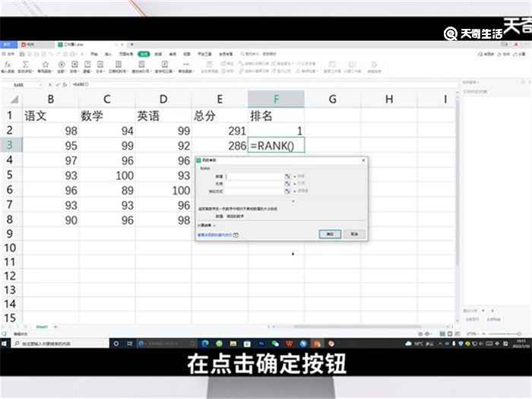532x399 pixels.
Task: Click the new tab plus button
Action: click(x=131, y=45)
